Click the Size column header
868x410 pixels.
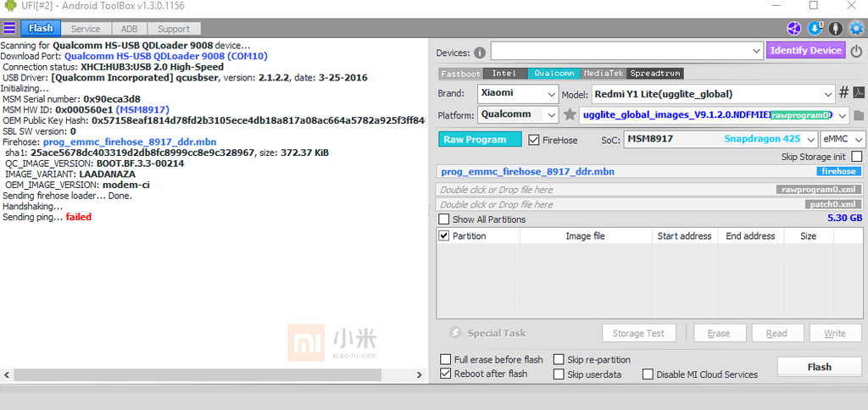(x=808, y=235)
